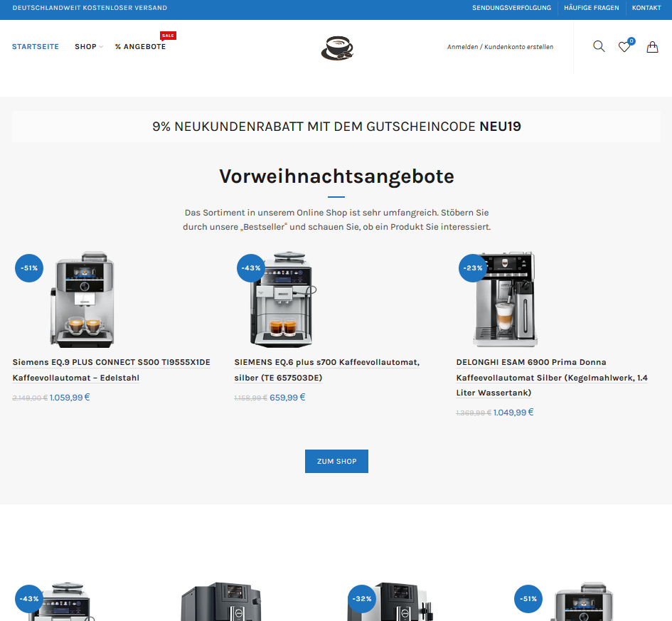
Task: Click the -51% badge on Siemens EQ.9
Action: pyautogui.click(x=29, y=268)
